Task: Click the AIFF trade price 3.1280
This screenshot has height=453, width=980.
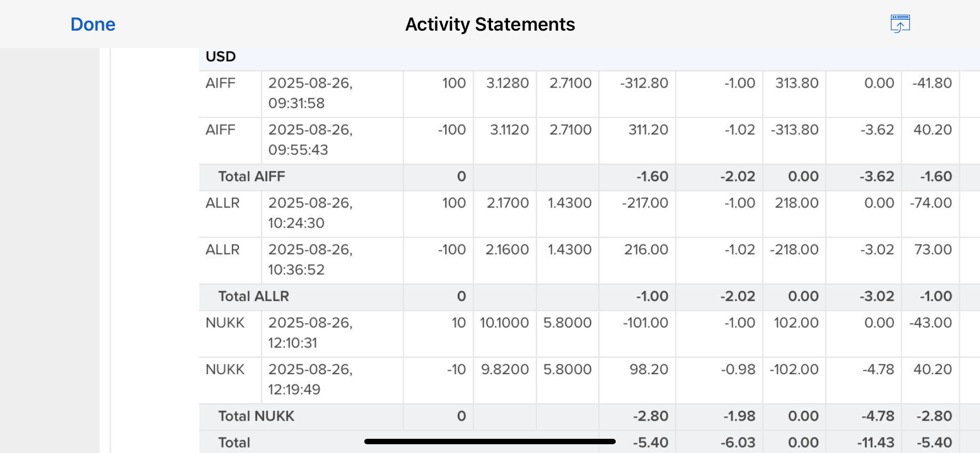Action: 507,83
